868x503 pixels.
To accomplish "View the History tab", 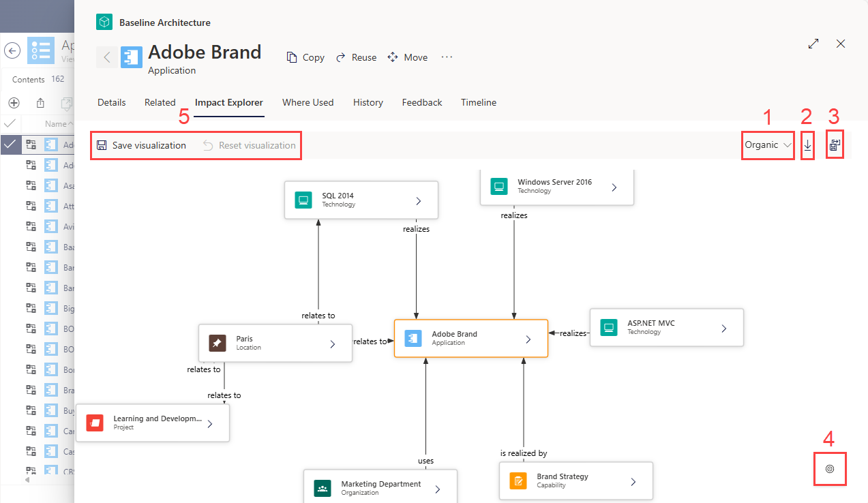I will [x=368, y=102].
